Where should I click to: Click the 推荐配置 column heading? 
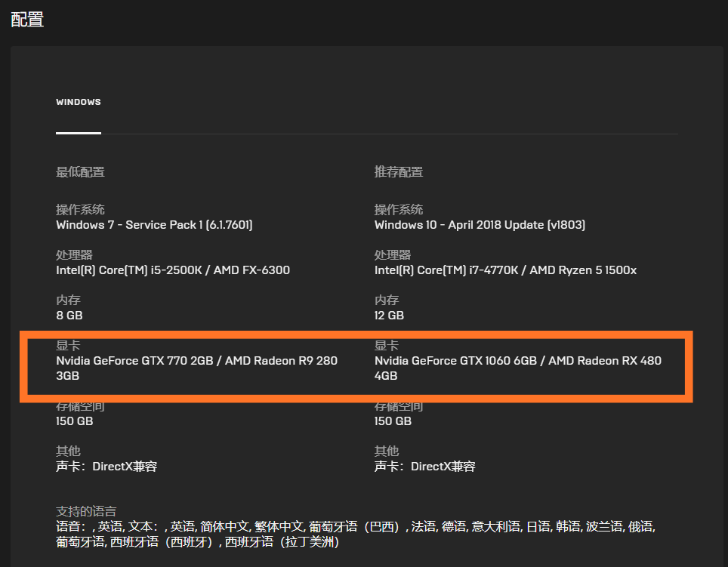[399, 172]
